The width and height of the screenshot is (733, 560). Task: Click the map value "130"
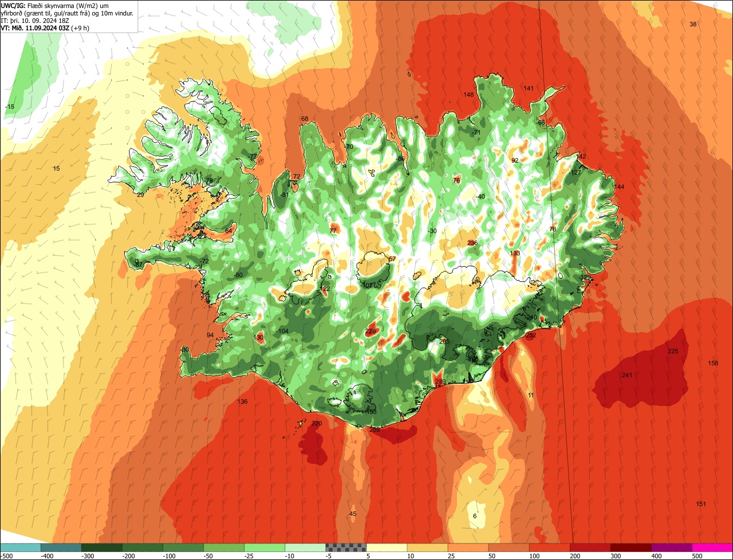tap(259, 338)
